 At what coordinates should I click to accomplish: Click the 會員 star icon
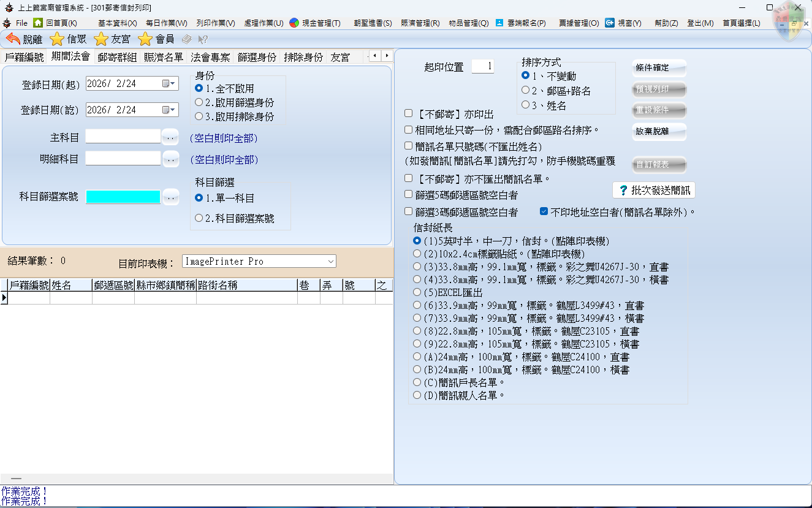(145, 39)
